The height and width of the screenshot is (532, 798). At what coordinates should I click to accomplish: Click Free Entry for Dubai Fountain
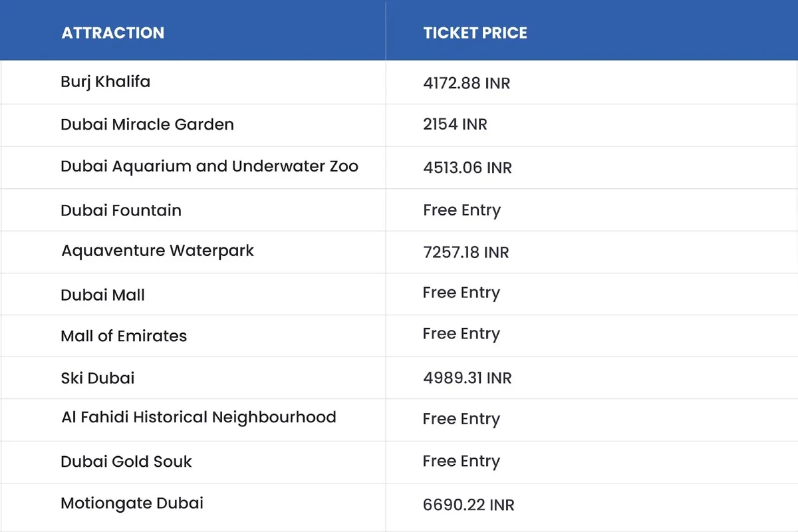[x=462, y=211]
